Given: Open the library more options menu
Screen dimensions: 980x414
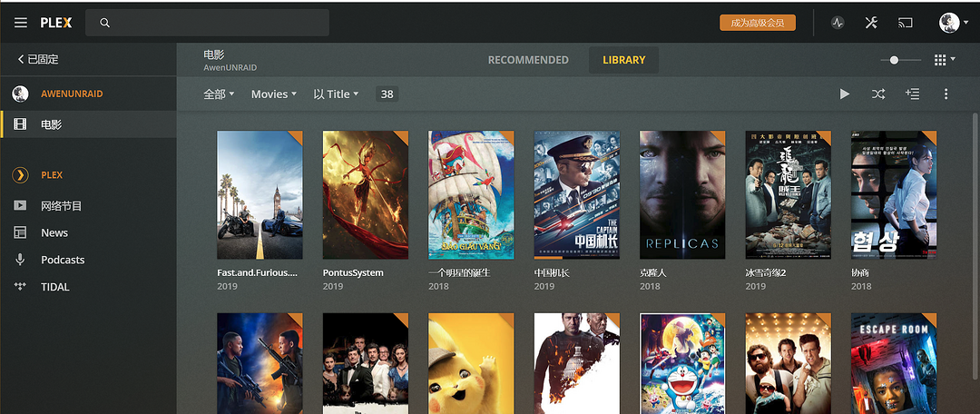Looking at the screenshot, I should (946, 94).
